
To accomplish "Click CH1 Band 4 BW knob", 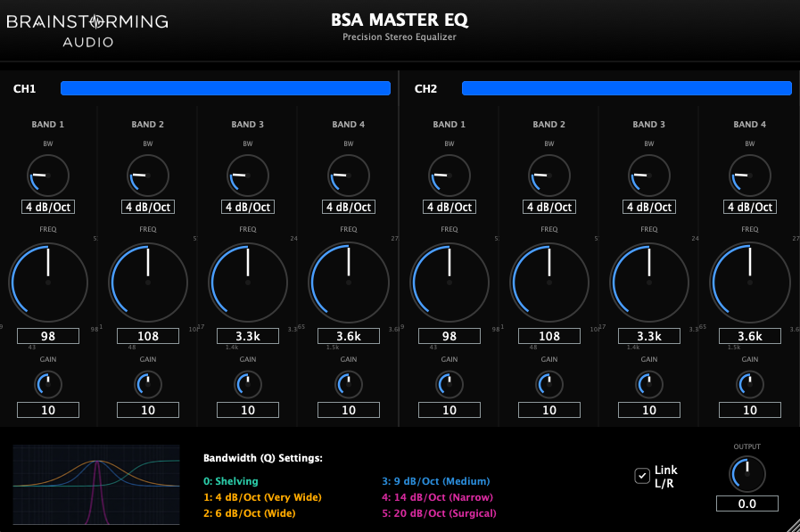I will [349, 176].
